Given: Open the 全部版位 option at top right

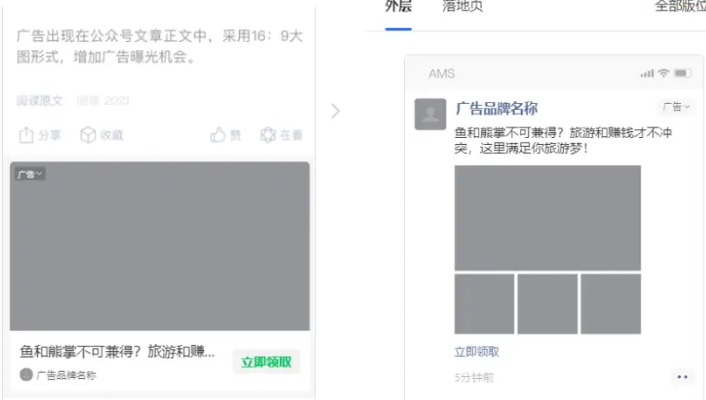Looking at the screenshot, I should 680,6.
